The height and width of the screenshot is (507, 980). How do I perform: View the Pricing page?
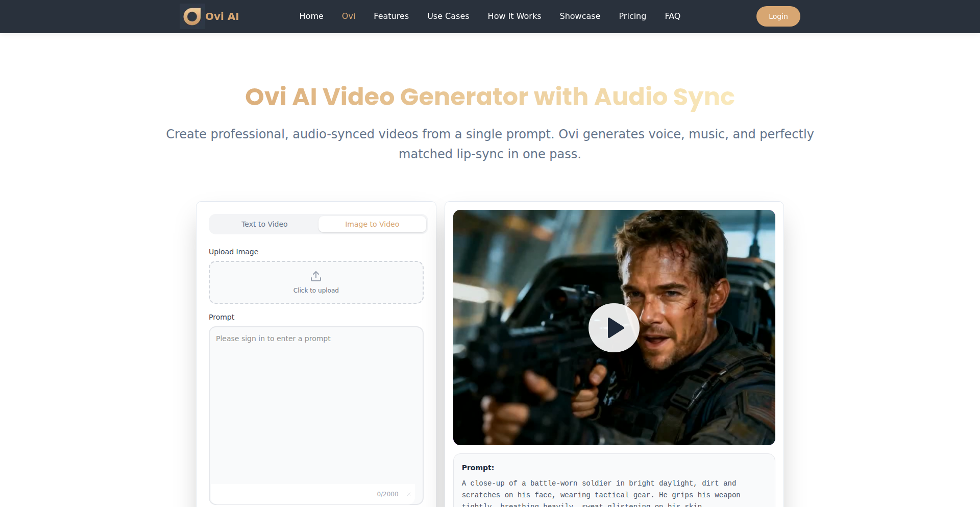click(x=632, y=16)
